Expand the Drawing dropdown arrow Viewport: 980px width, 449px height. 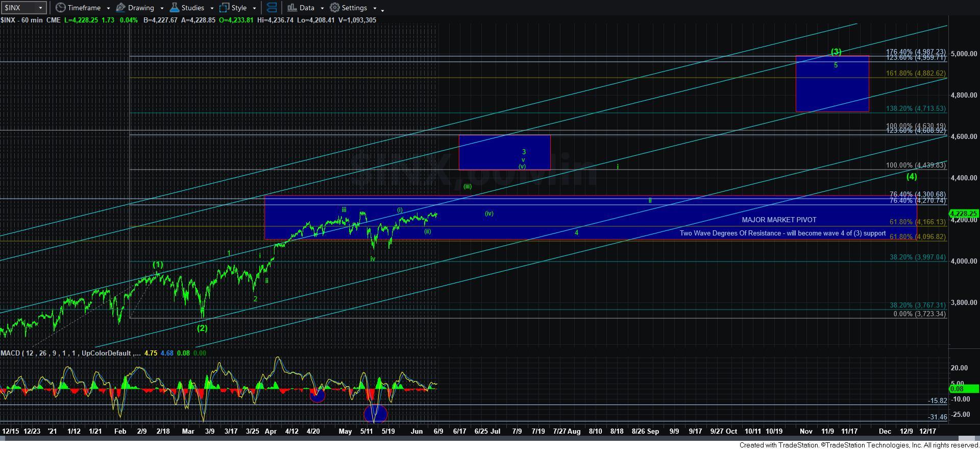click(x=162, y=8)
